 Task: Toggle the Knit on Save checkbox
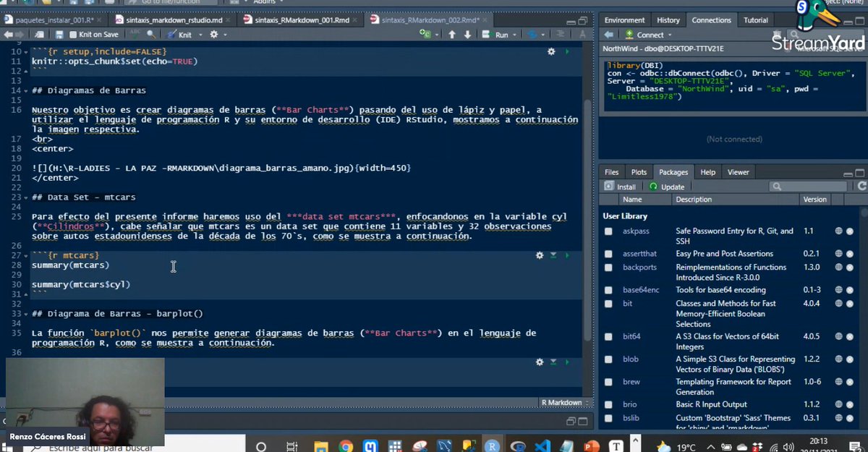(x=73, y=35)
